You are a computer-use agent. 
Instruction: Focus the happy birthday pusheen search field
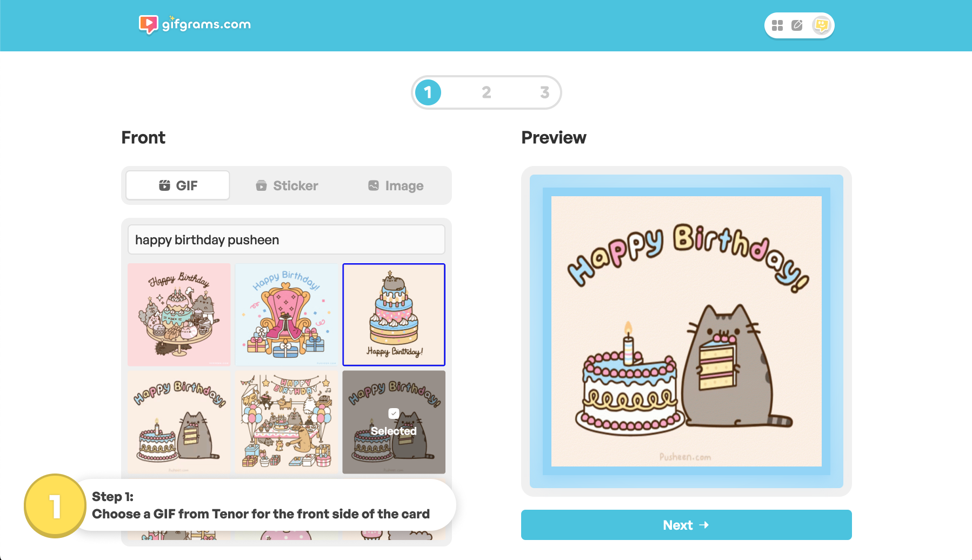287,239
